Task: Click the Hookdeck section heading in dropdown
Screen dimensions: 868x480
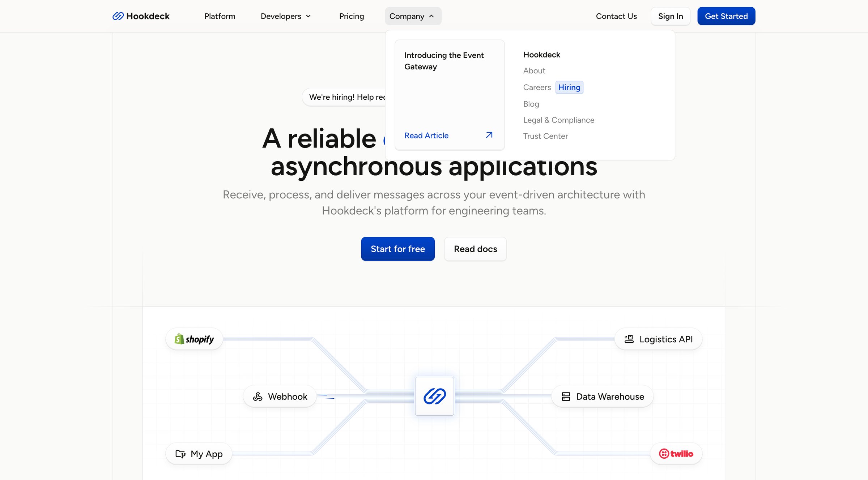Action: tap(541, 55)
